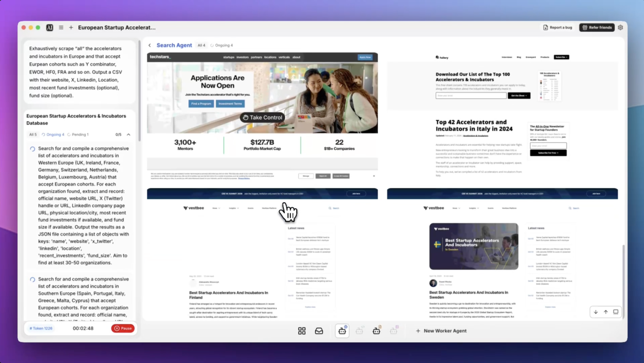Click email field in Failory preview
This screenshot has width=644, height=363.
pyautogui.click(x=471, y=96)
